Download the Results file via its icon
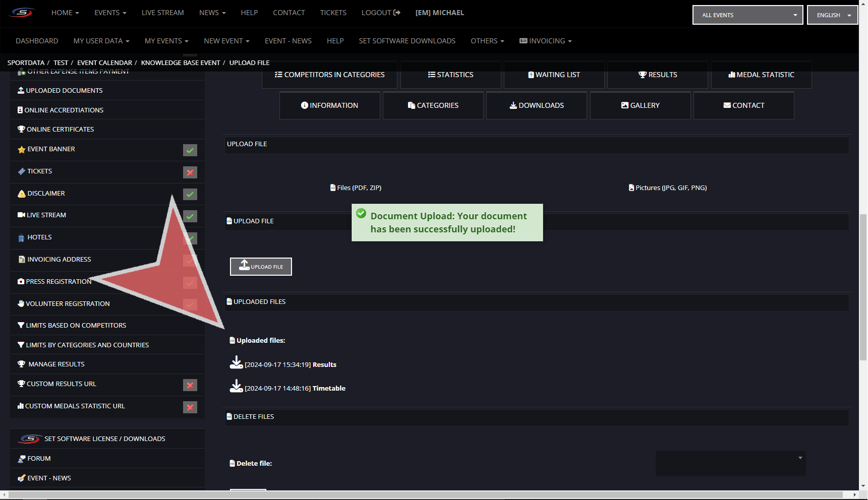The image size is (868, 500). [x=236, y=362]
